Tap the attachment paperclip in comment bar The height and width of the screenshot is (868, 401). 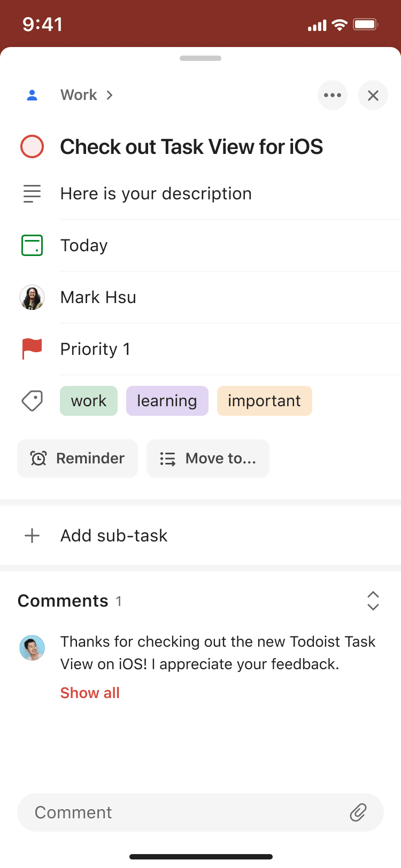pyautogui.click(x=359, y=812)
